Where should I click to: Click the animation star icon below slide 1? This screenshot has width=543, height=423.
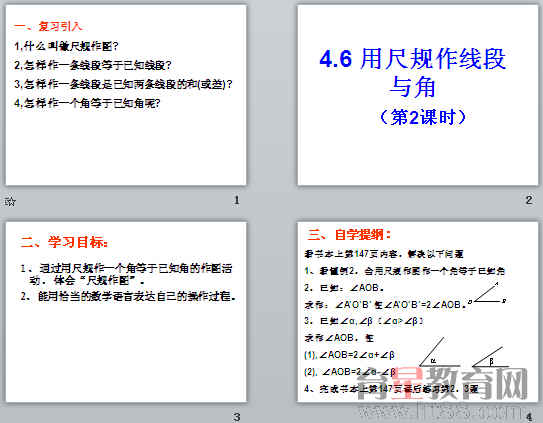pos(10,201)
